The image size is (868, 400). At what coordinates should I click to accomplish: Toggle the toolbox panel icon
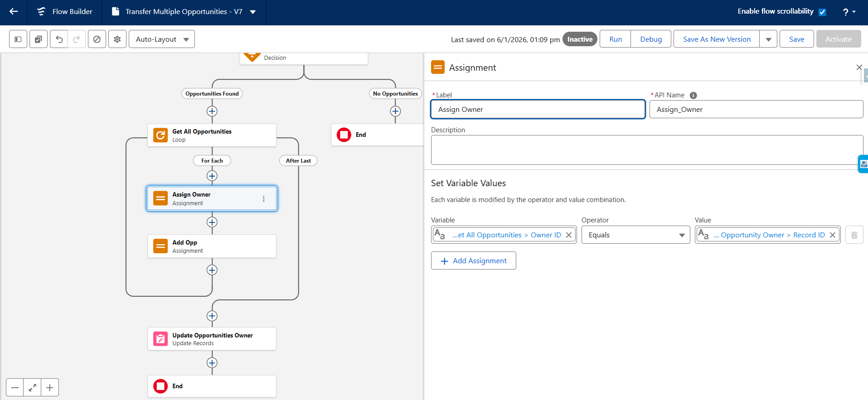[18, 39]
